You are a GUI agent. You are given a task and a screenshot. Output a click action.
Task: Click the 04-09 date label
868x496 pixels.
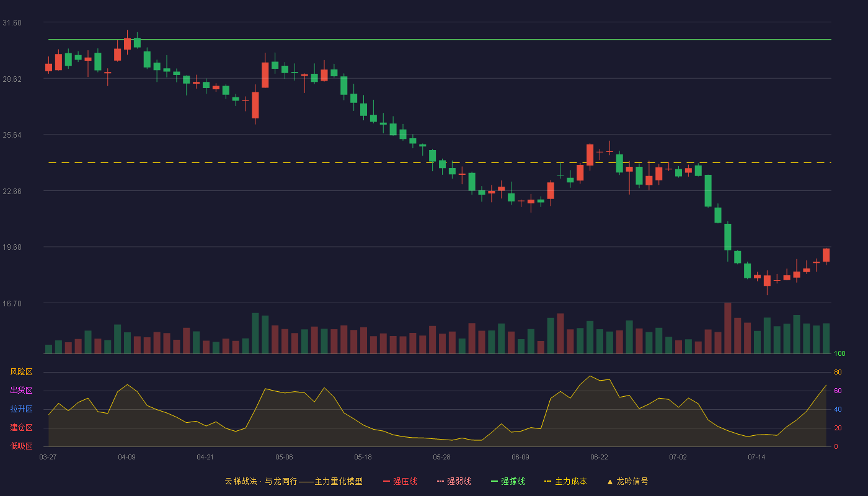[126, 457]
